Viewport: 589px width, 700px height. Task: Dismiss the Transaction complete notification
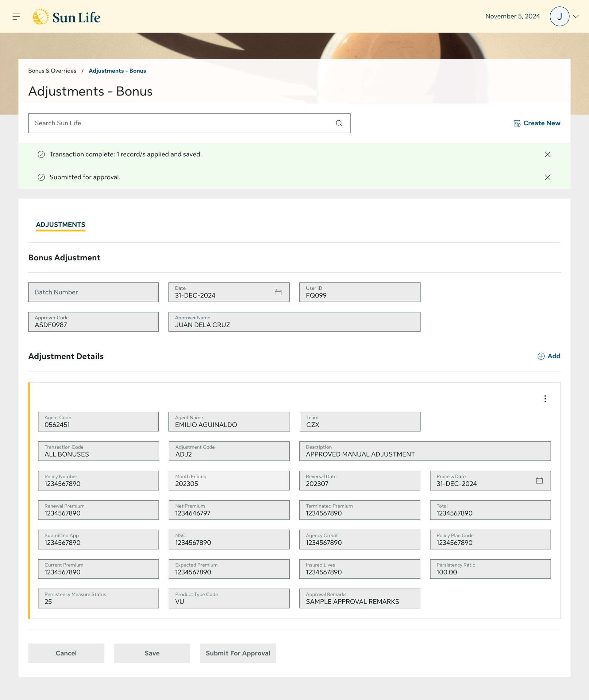click(548, 154)
